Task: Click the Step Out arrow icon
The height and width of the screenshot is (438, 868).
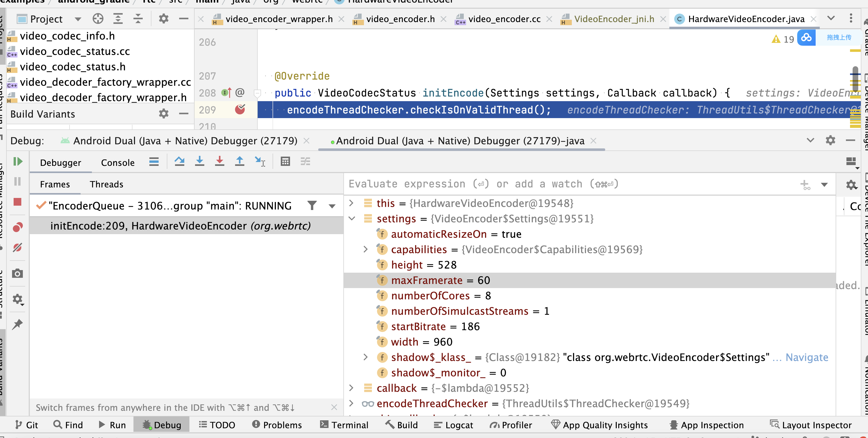Action: click(239, 161)
